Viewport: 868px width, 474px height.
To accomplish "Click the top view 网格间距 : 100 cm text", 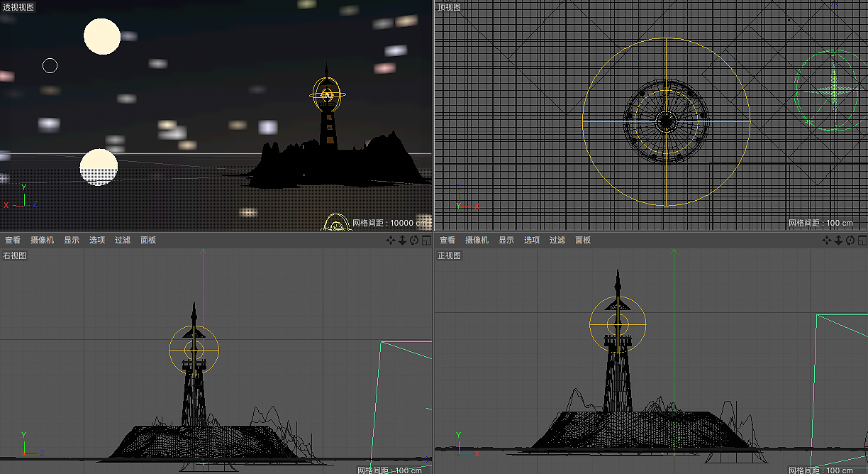I will click(x=820, y=223).
